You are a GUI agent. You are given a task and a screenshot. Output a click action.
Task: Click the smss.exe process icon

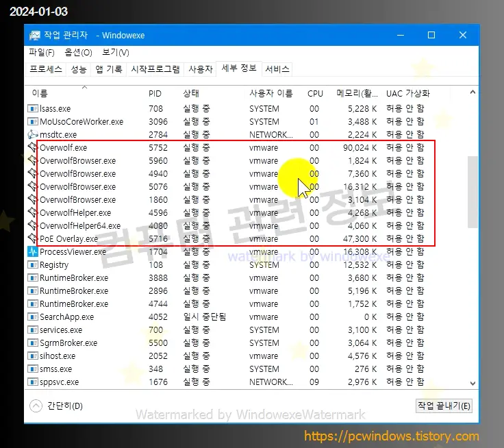tap(33, 369)
